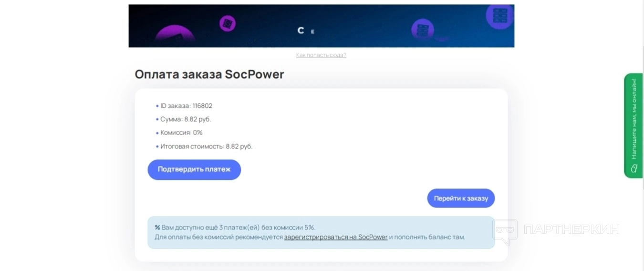Viewport: 644px width, 271px height.
Task: Click the "Оплата заказа SocPower" heading
Action: click(209, 74)
